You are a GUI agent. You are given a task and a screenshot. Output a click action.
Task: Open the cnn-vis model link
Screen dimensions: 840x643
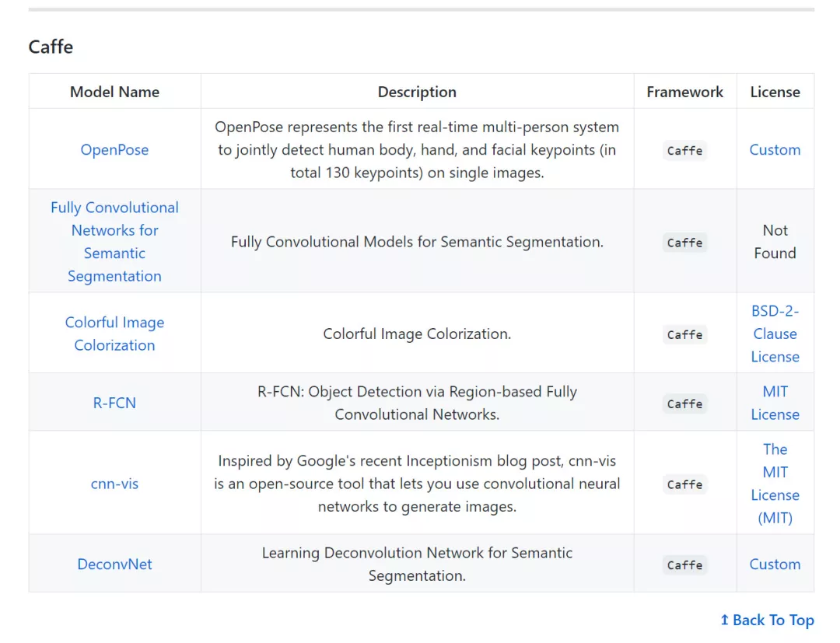pos(114,484)
